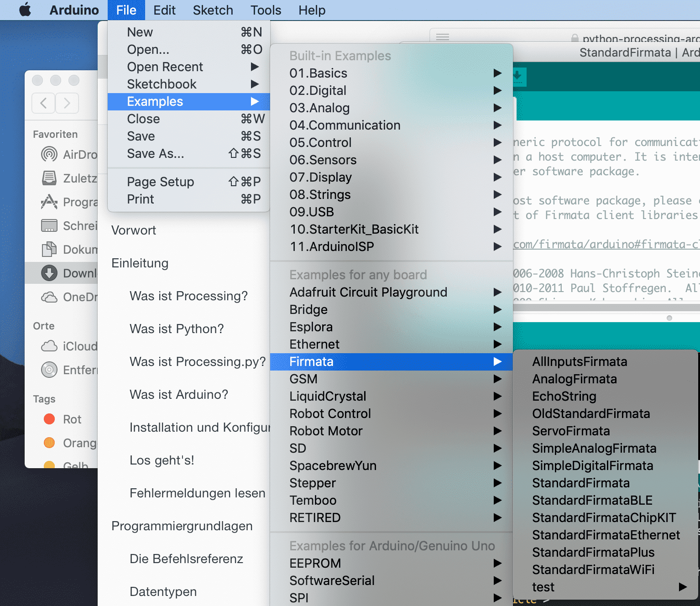Expand the Bridge examples submenu arrow
The height and width of the screenshot is (606, 700).
point(497,309)
